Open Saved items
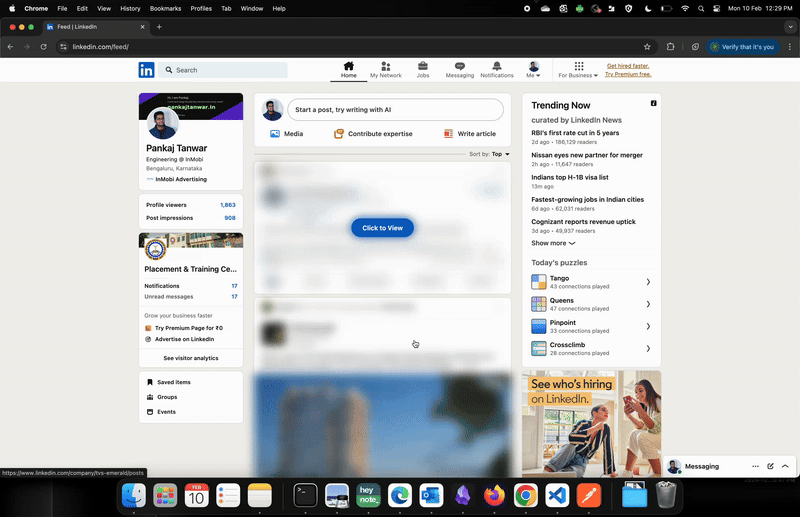Screen dimensions: 800x517 (168, 382)
